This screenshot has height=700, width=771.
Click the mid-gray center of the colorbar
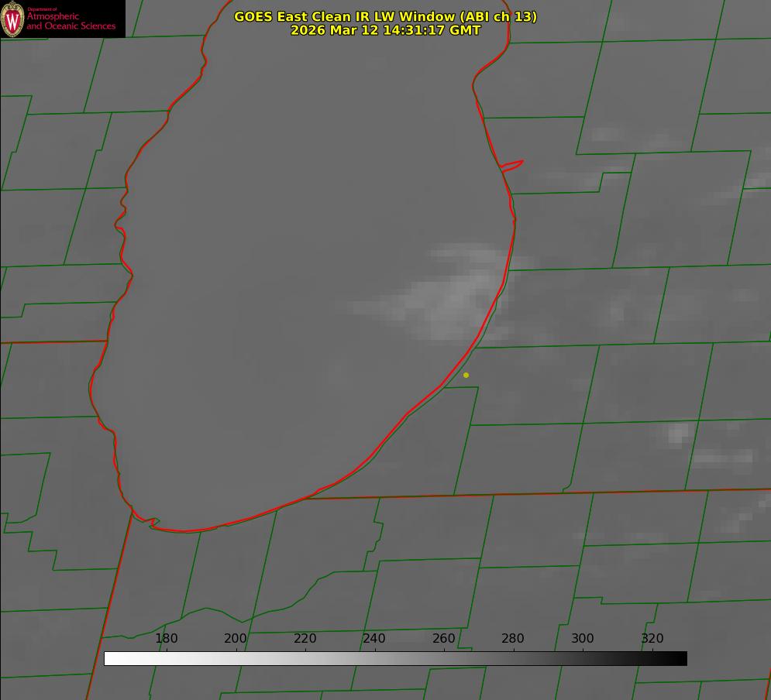(395, 658)
